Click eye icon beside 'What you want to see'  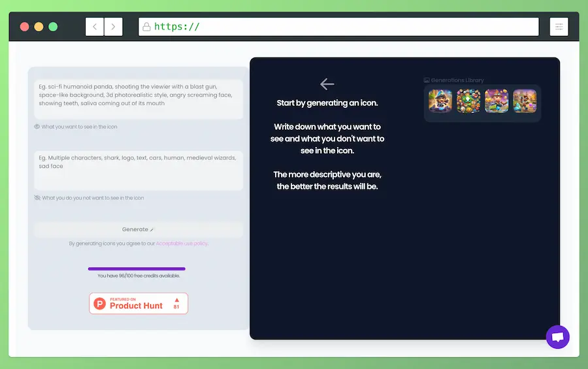pos(37,127)
